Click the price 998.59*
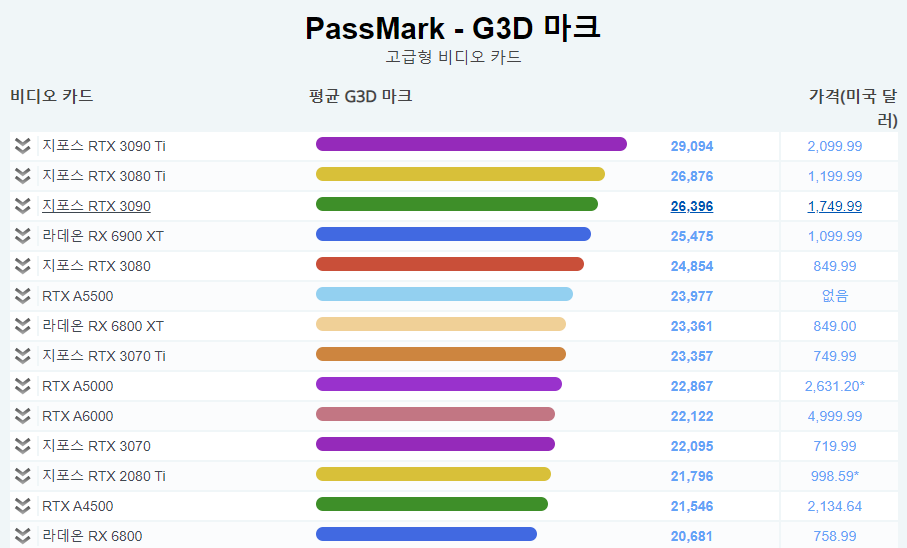 (x=835, y=477)
